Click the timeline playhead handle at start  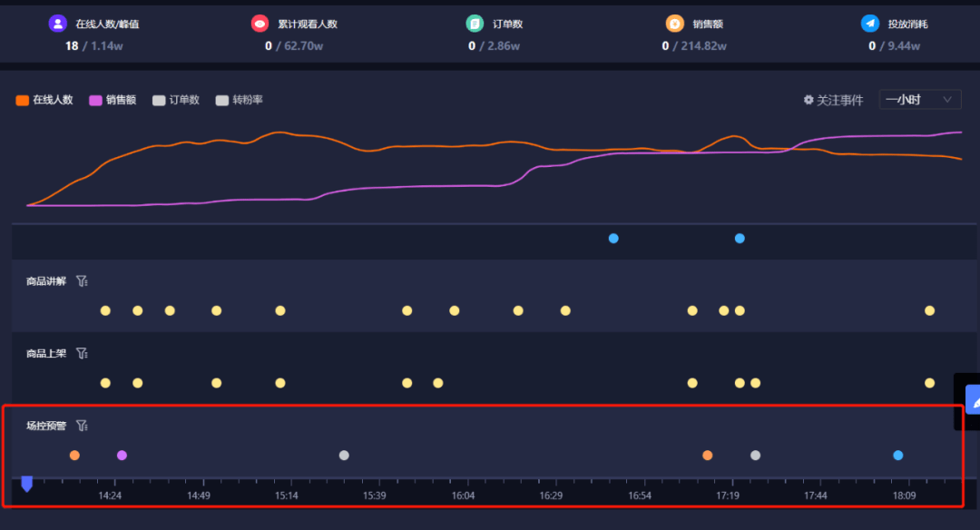[x=27, y=484]
